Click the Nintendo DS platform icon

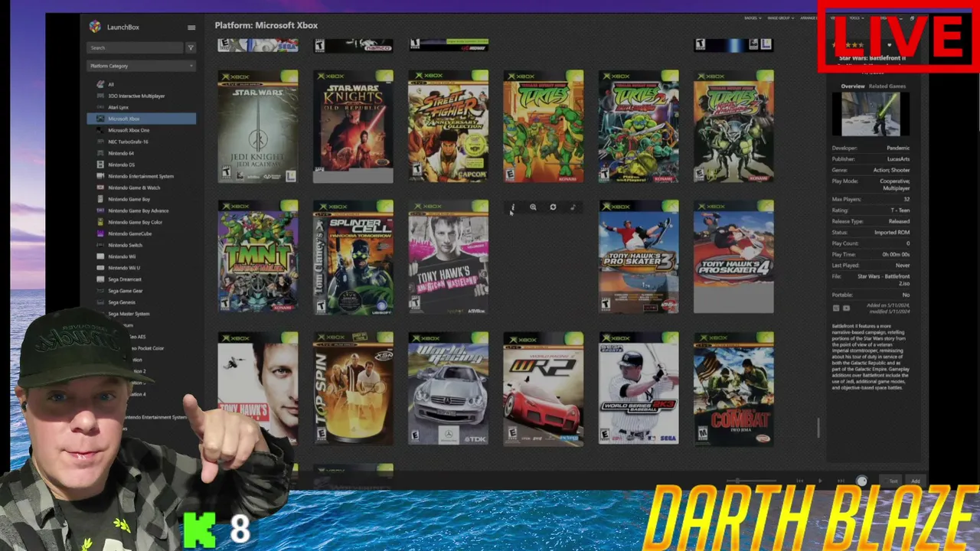pyautogui.click(x=100, y=165)
